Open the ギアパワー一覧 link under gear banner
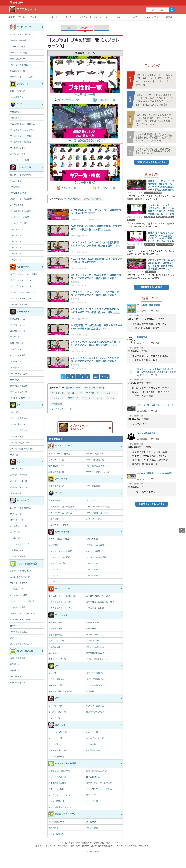The height and width of the screenshot is (868, 186). [x=104, y=188]
